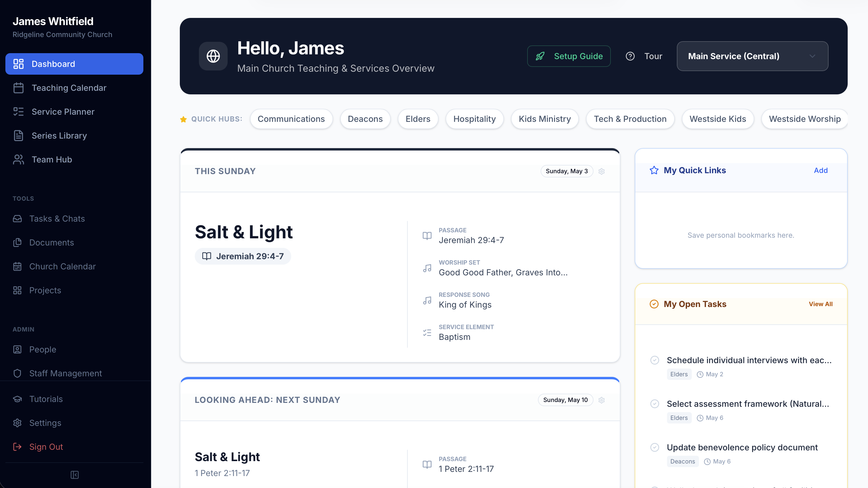
Task: Switch to the Deacons quick hub
Action: (365, 119)
